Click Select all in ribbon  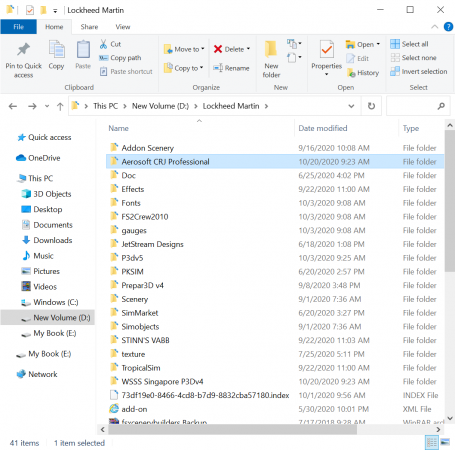coord(409,44)
